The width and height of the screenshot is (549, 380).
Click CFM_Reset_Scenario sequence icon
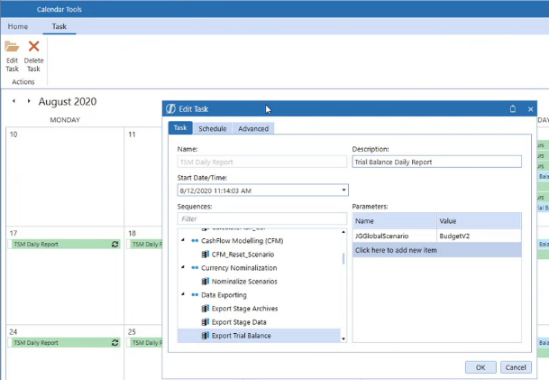click(x=206, y=254)
